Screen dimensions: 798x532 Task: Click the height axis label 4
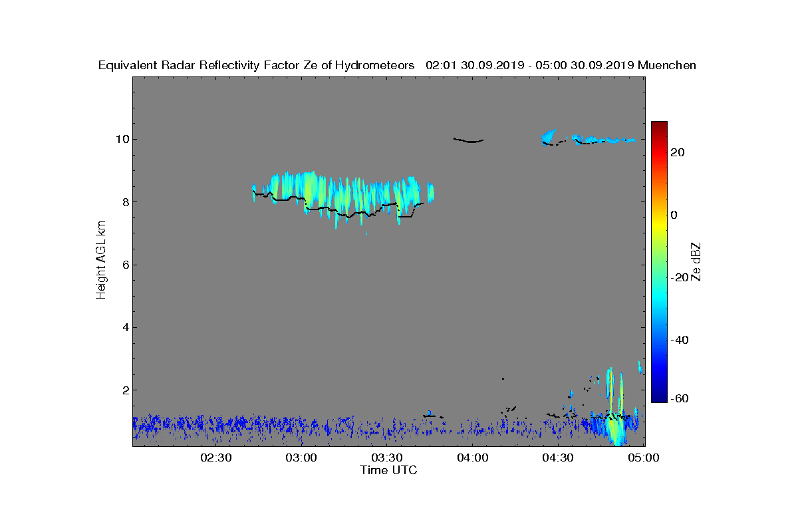pos(124,327)
